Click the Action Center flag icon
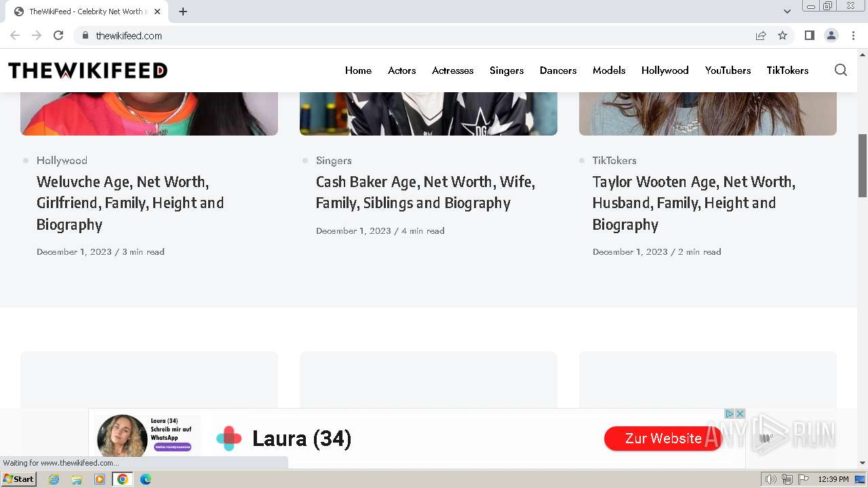This screenshot has height=488, width=868. 804,479
